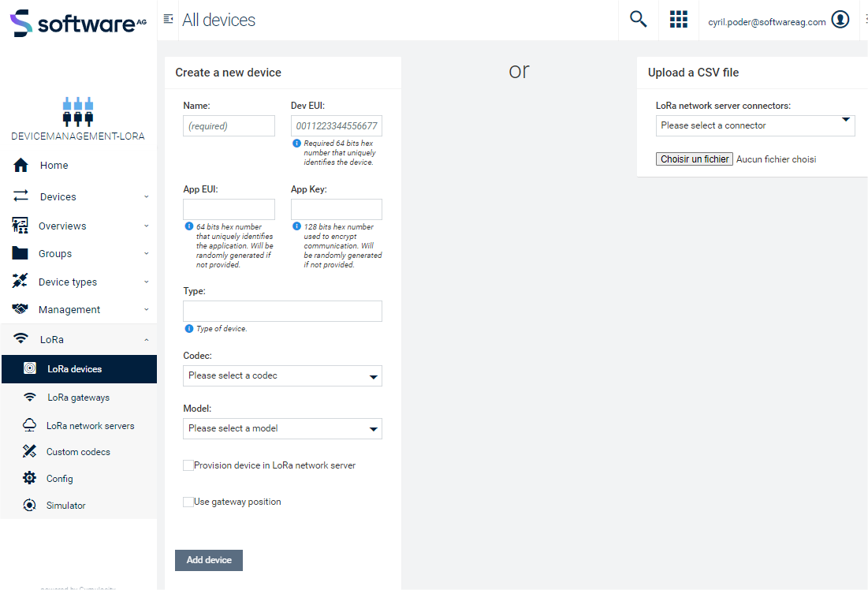This screenshot has width=868, height=590.
Task: Click the Management handshake icon
Action: pos(20,309)
